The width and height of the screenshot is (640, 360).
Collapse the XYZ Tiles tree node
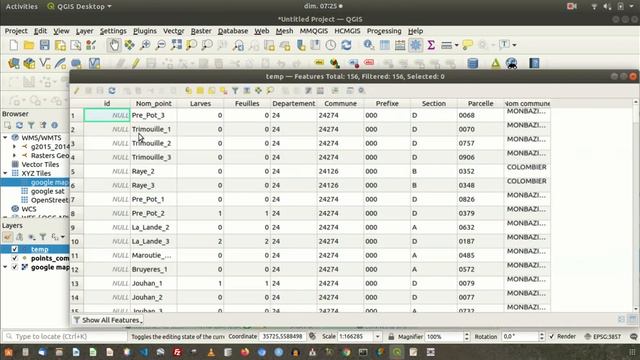point(5,173)
